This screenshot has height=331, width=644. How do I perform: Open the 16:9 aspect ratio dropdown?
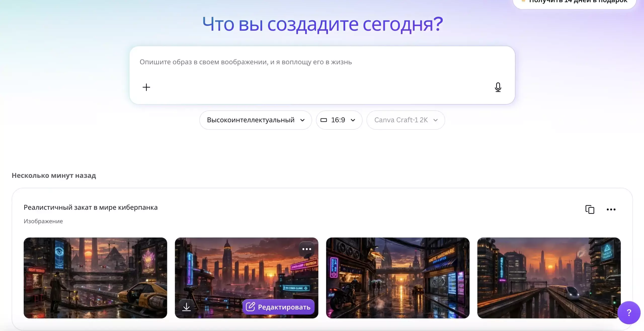(339, 120)
